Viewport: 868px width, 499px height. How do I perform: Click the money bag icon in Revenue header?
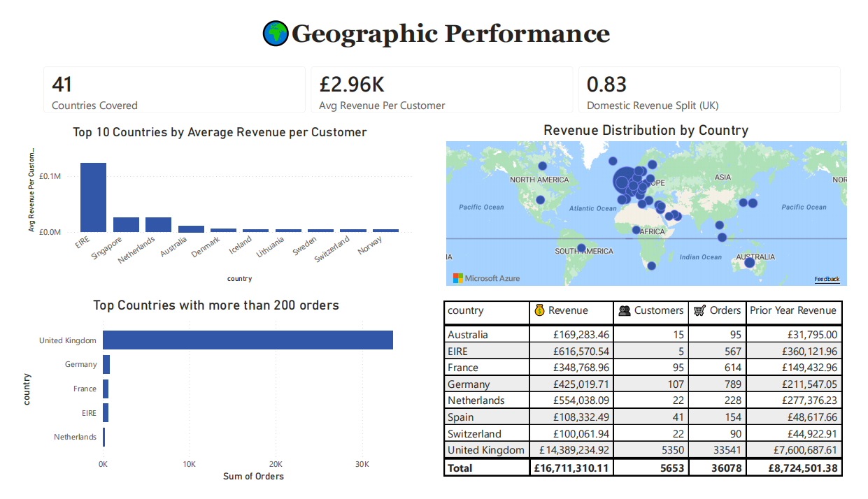[x=539, y=310]
